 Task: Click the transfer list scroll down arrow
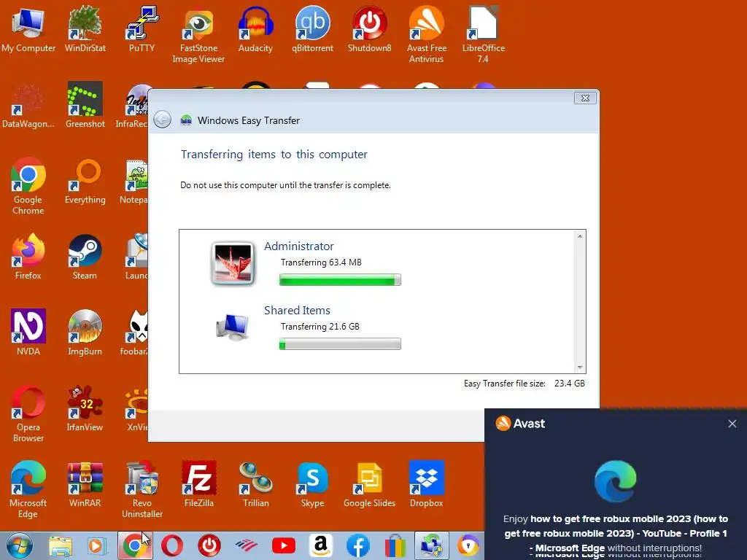coord(580,367)
